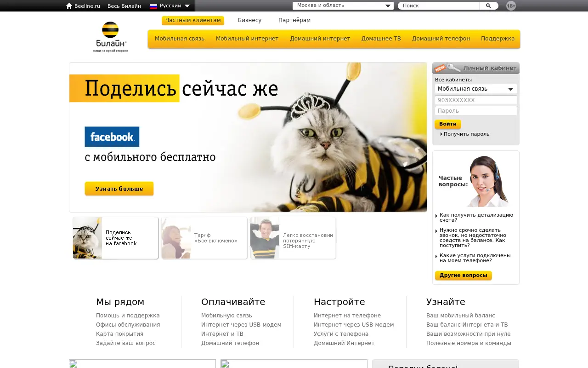588x368 pixels.
Task: Select the Тариф «Всё включено» thumbnail
Action: 204,238
